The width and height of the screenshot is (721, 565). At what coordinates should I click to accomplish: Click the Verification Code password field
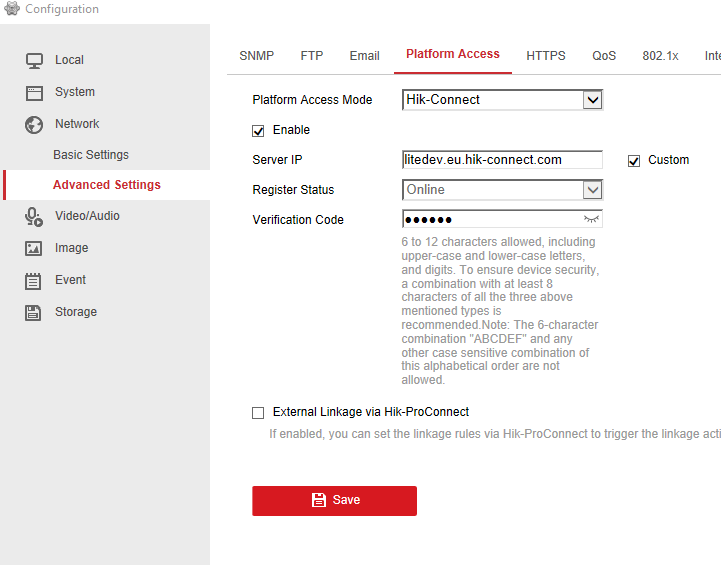coord(490,220)
